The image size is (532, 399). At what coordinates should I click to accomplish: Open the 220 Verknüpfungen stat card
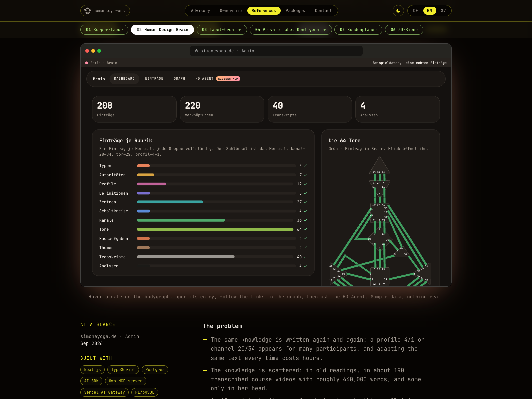click(x=222, y=109)
